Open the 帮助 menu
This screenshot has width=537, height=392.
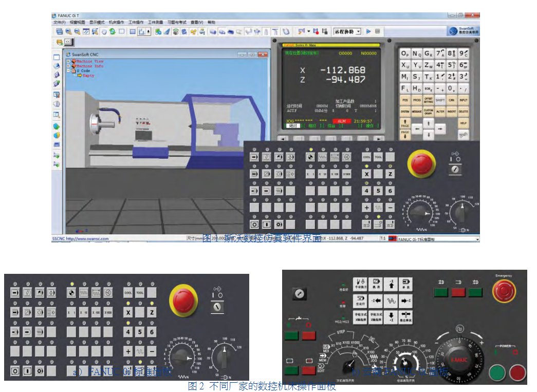coord(211,22)
